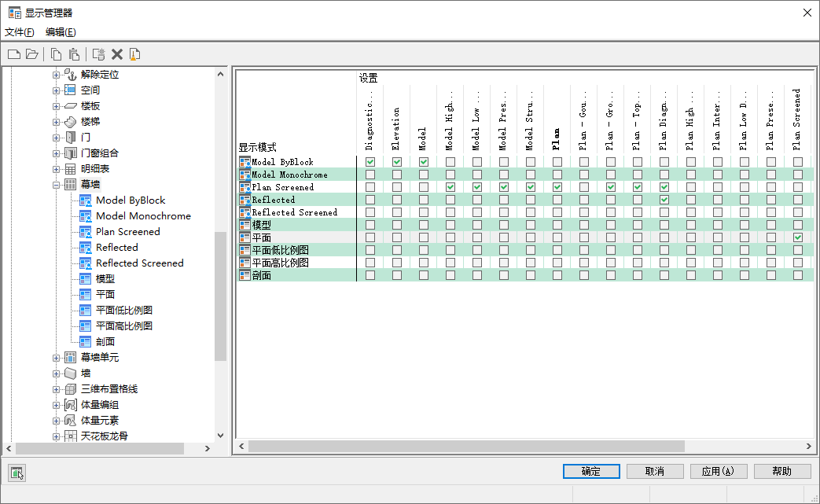Viewport: 820px width, 504px height.
Task: Uncheck Reflected under Plan Diagn column
Action: coord(664,200)
